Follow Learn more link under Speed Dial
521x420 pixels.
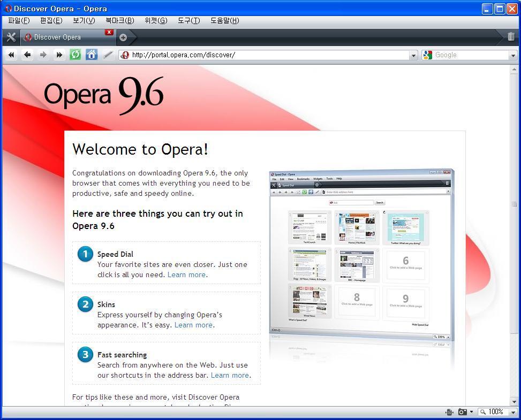[186, 274]
